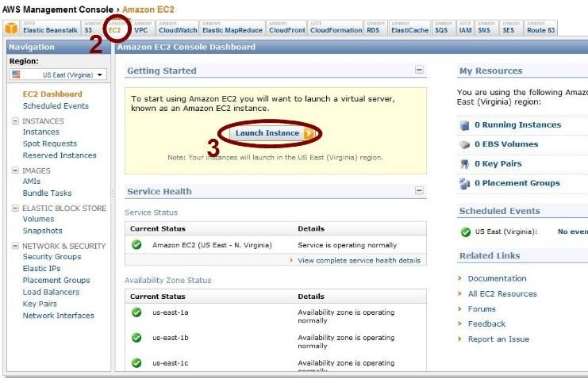Collapse the NETWORK & SECURITY navigation section

pyautogui.click(x=15, y=247)
